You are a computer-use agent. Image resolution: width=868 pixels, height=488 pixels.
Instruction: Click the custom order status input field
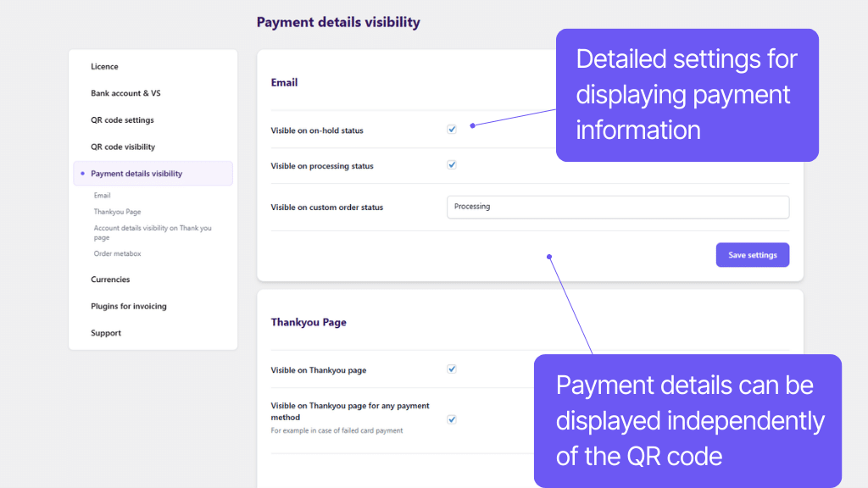[618, 207]
